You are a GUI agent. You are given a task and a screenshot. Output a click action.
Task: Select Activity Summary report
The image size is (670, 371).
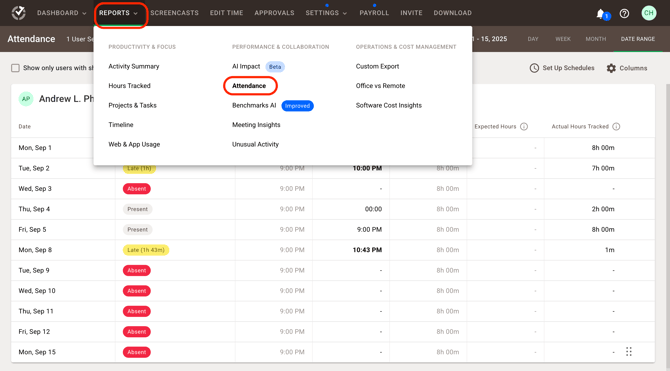click(134, 66)
